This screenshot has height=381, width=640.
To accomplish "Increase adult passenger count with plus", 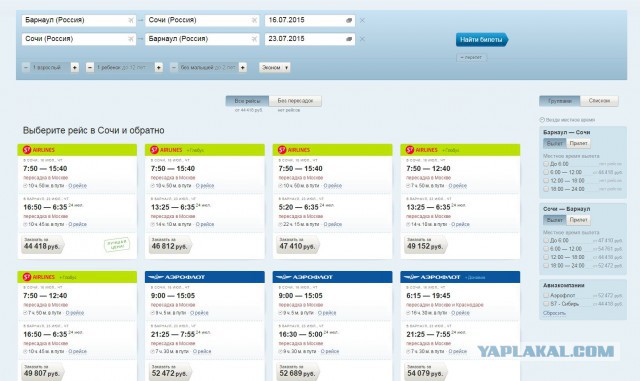I will (x=75, y=67).
